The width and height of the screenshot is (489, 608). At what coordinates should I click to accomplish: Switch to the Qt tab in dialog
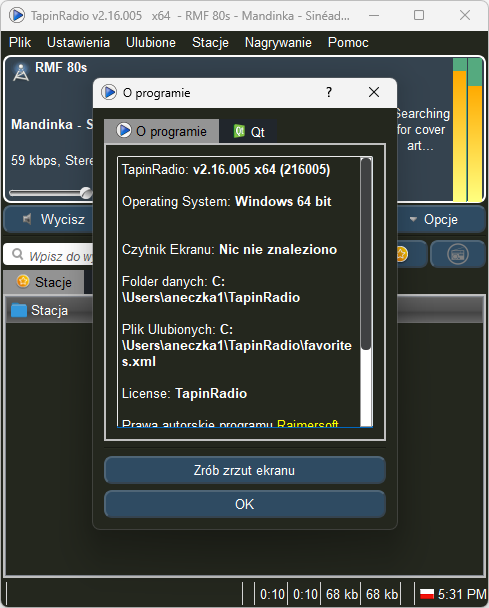click(248, 132)
